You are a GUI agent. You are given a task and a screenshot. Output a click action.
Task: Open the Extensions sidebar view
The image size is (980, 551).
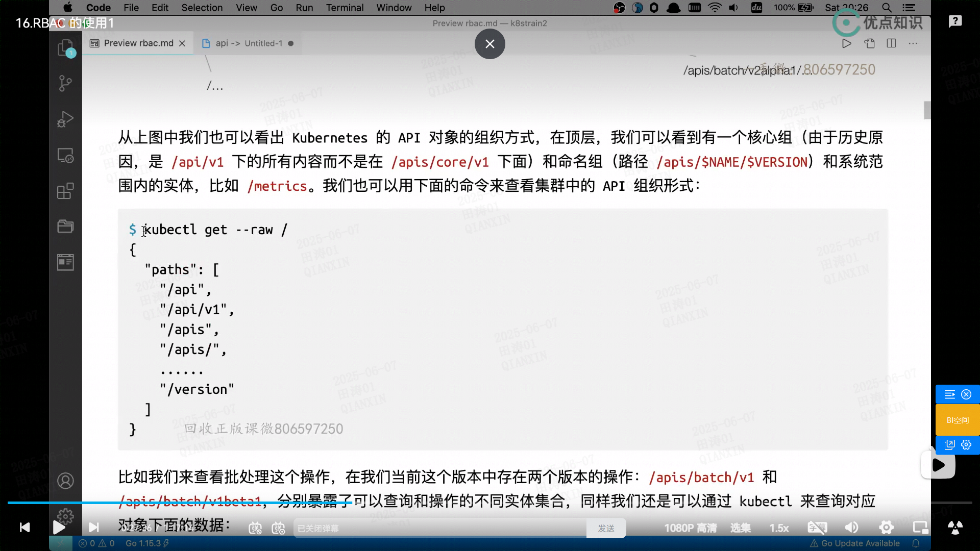tap(65, 191)
